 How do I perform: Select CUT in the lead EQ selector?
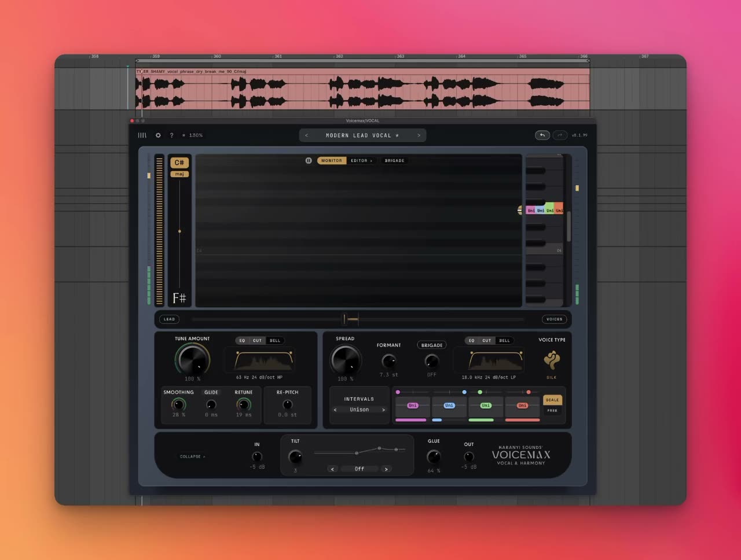[x=257, y=341]
